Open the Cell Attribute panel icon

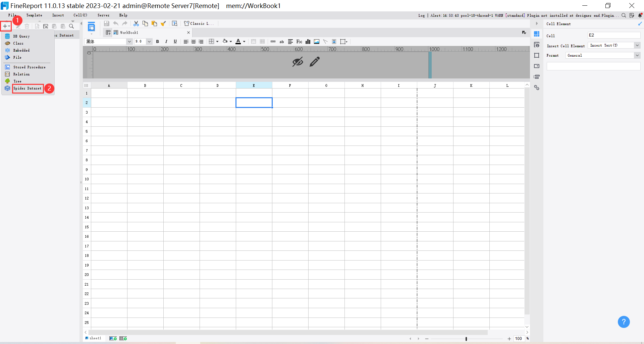click(537, 45)
